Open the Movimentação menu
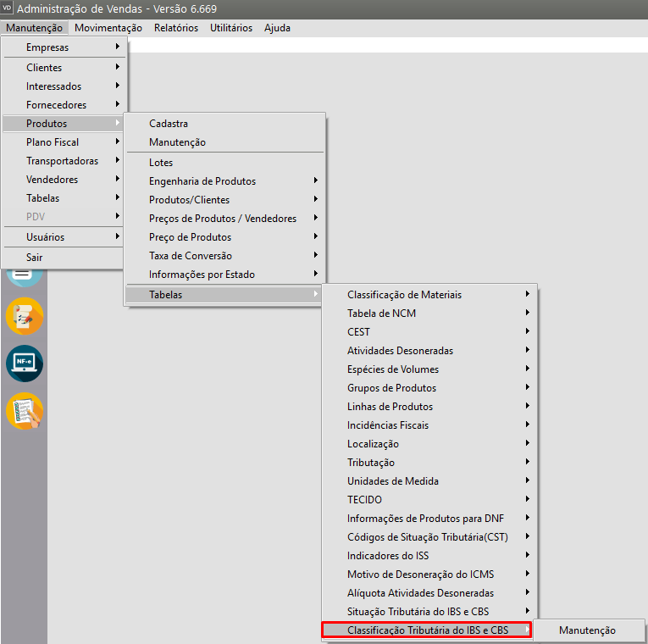 pos(108,28)
